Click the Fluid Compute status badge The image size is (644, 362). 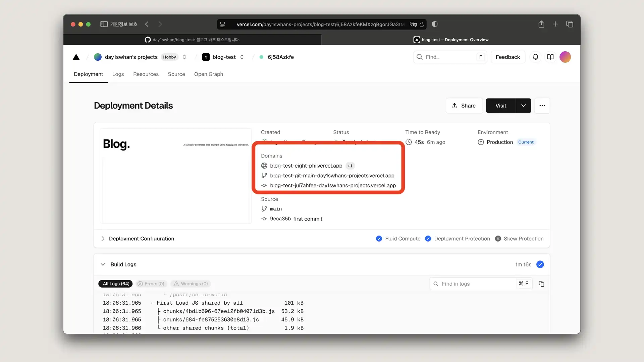coord(398,239)
